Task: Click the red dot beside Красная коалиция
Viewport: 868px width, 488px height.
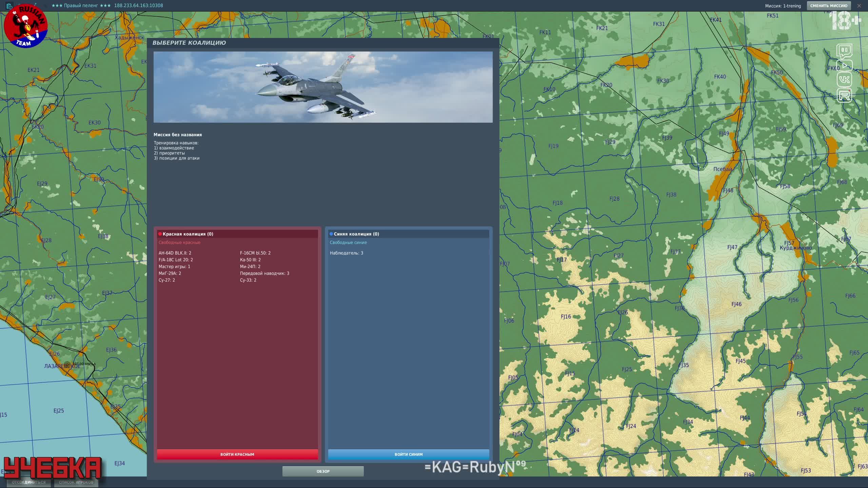Action: [160, 234]
